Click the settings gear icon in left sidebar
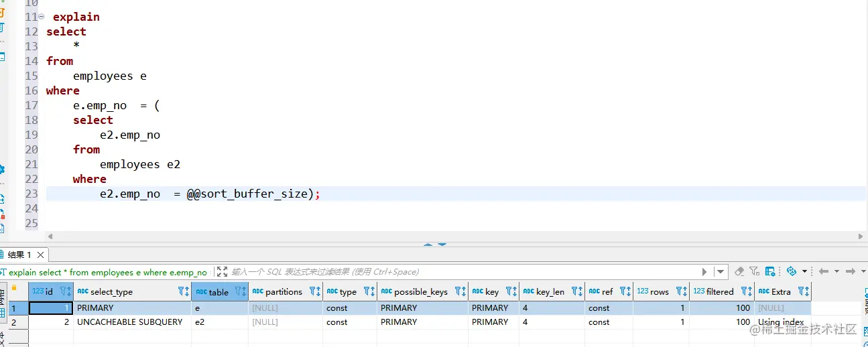 [x=2, y=169]
